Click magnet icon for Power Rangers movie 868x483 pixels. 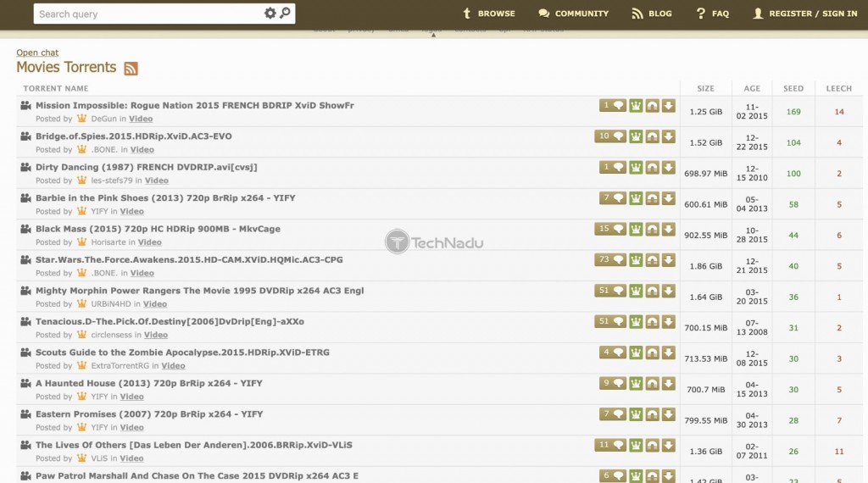pyautogui.click(x=653, y=291)
